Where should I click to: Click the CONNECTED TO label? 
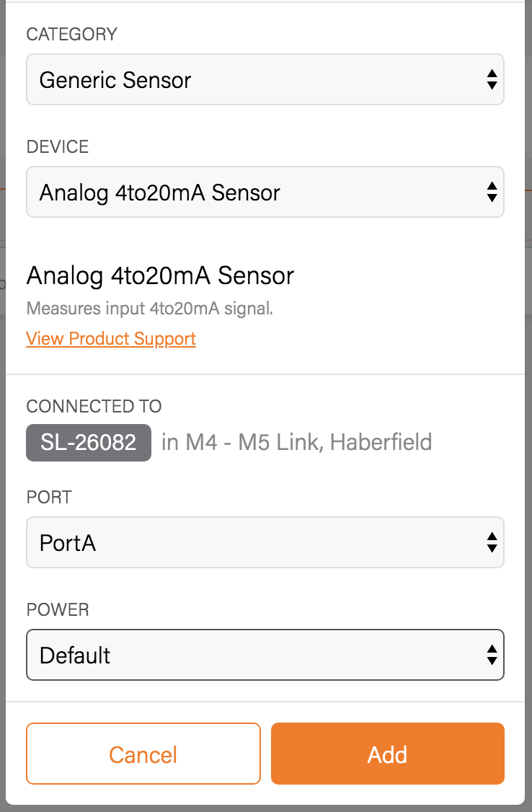(x=94, y=406)
